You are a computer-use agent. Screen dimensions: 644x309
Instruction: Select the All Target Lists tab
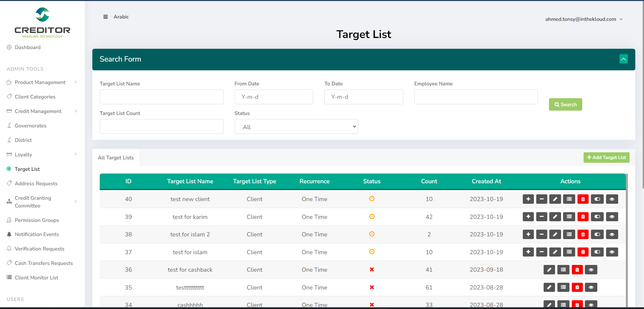coord(116,158)
